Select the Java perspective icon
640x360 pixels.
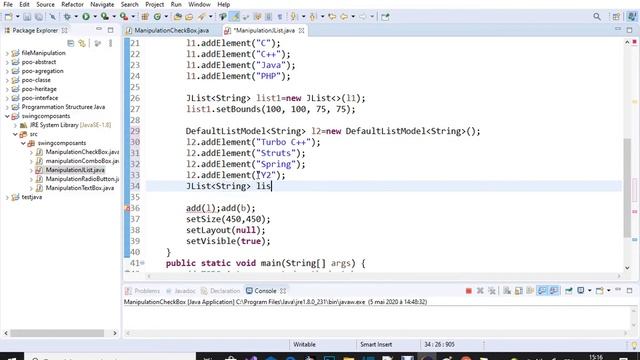[632, 17]
